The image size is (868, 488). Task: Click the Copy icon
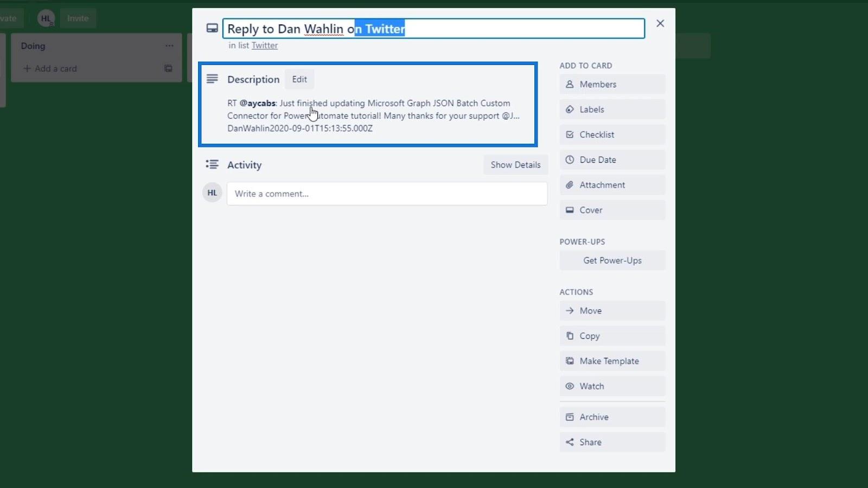(x=570, y=336)
